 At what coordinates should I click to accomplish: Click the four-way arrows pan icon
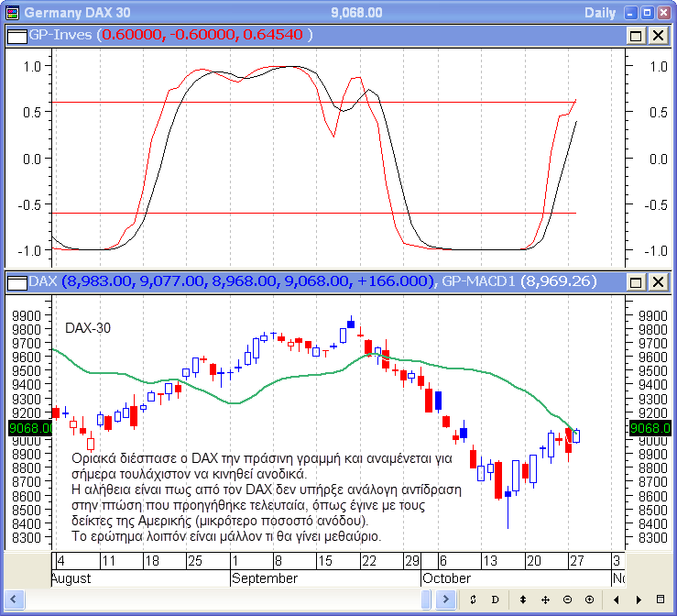545,599
